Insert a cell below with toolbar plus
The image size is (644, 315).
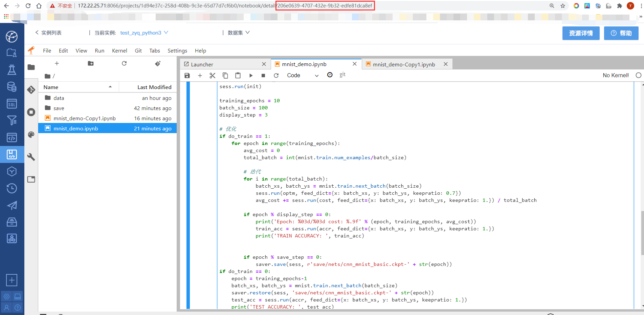tap(200, 75)
